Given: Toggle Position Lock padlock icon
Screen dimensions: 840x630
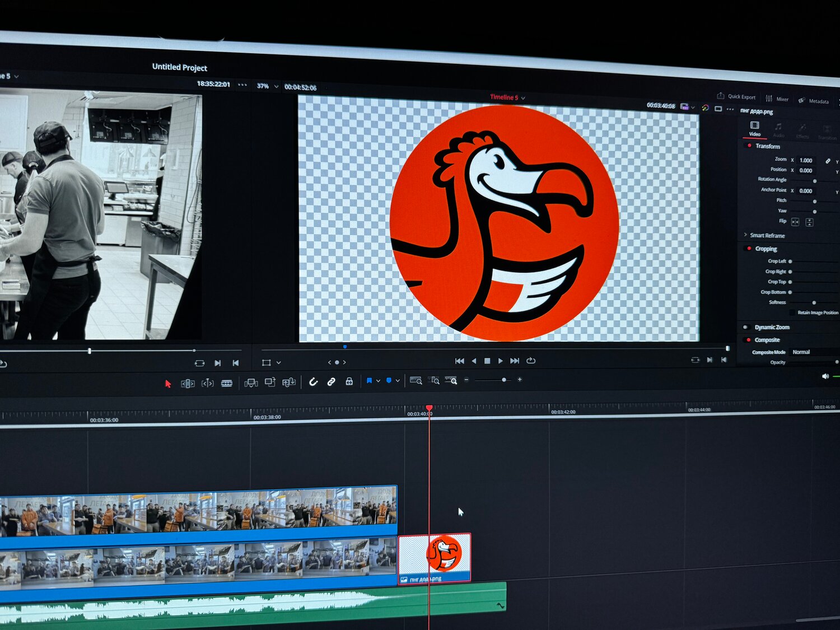Looking at the screenshot, I should pyautogui.click(x=349, y=381).
